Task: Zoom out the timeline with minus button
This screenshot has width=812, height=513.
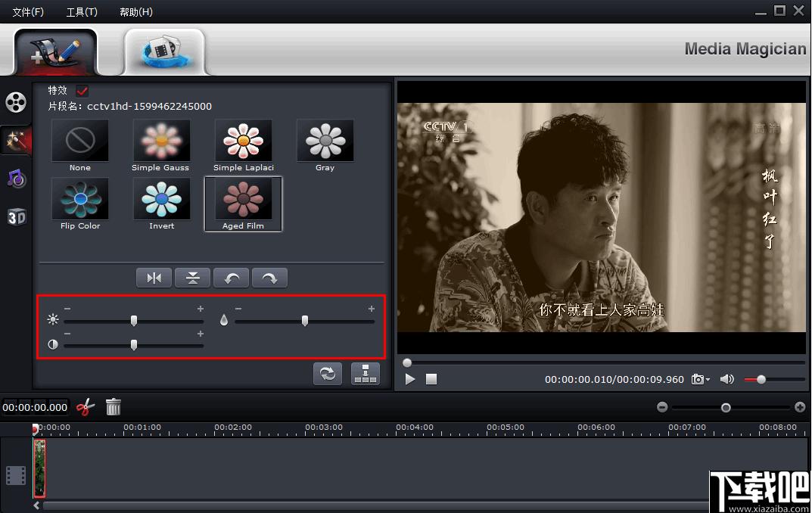Action: (x=662, y=407)
